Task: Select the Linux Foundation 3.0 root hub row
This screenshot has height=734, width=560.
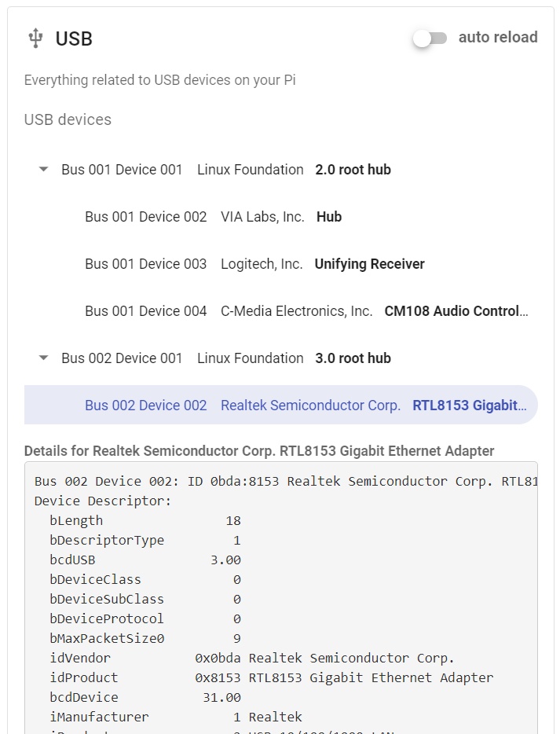Action: pos(280,358)
